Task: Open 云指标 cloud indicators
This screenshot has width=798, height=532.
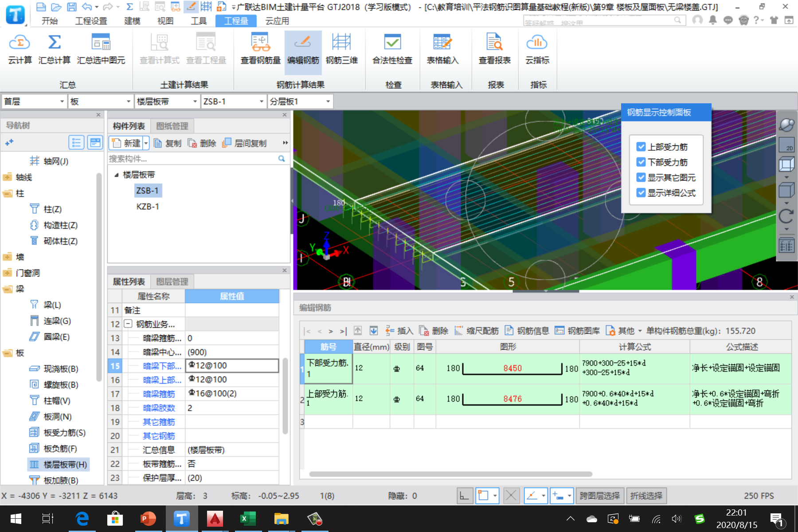Action: coord(537,49)
